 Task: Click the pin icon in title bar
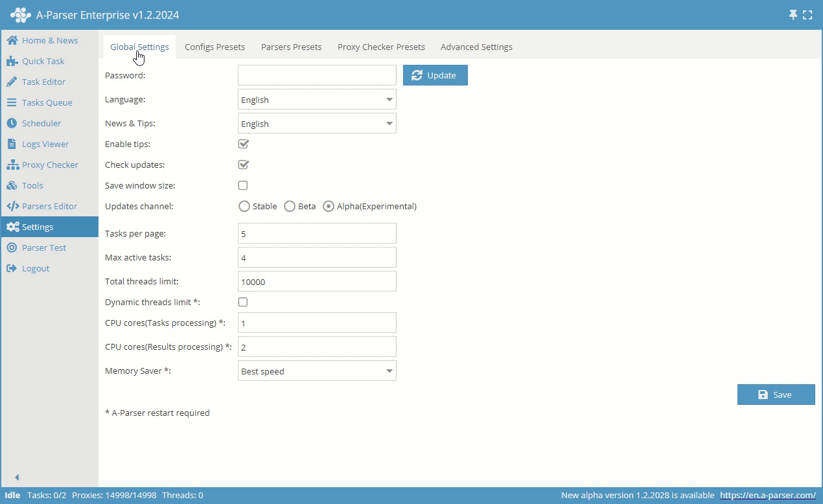793,15
